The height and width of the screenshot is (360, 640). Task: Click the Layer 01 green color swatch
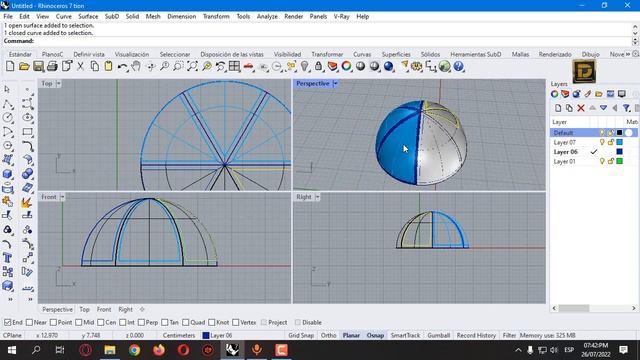(619, 162)
